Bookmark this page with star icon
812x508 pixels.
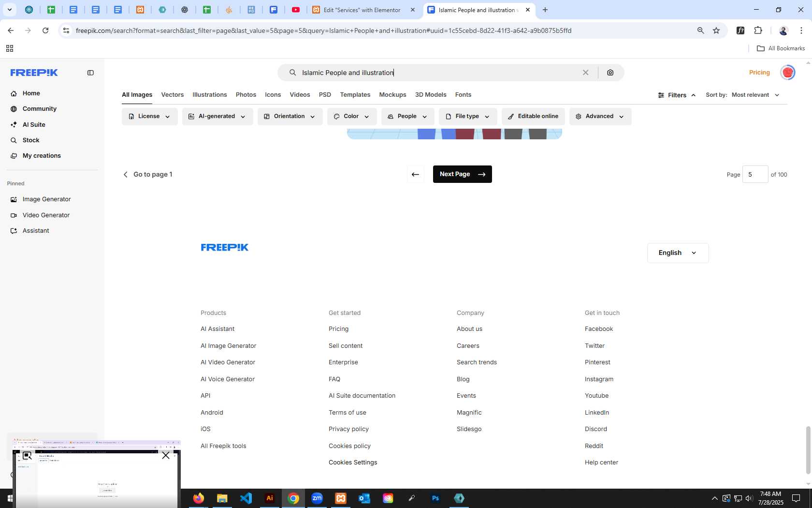click(716, 30)
